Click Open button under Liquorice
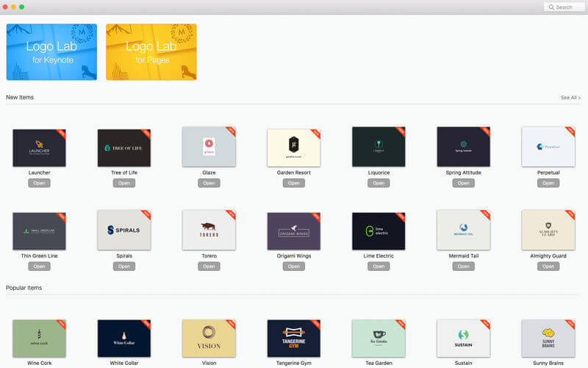 pos(379,183)
